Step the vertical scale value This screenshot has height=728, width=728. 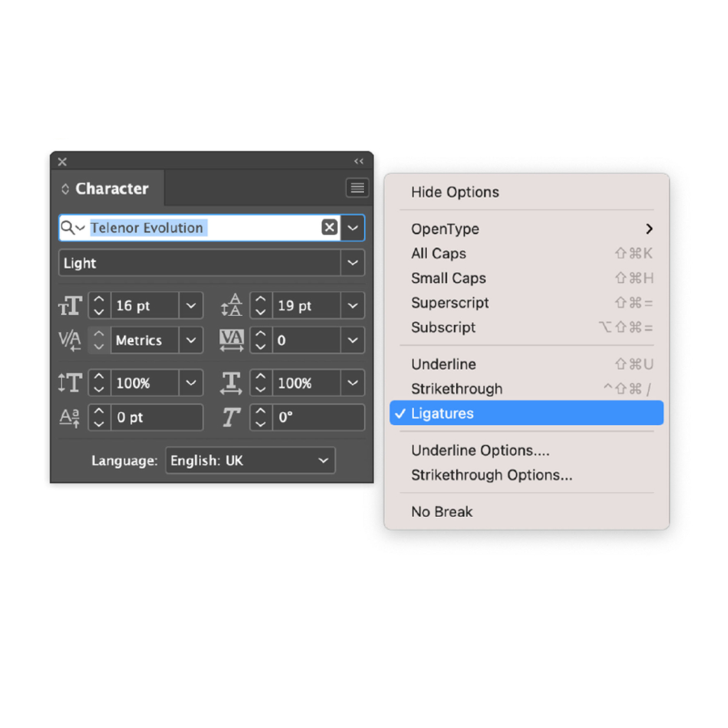99,383
